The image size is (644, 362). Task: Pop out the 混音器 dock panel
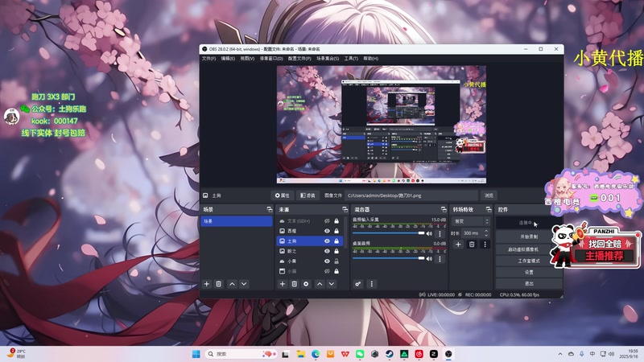[444, 209]
